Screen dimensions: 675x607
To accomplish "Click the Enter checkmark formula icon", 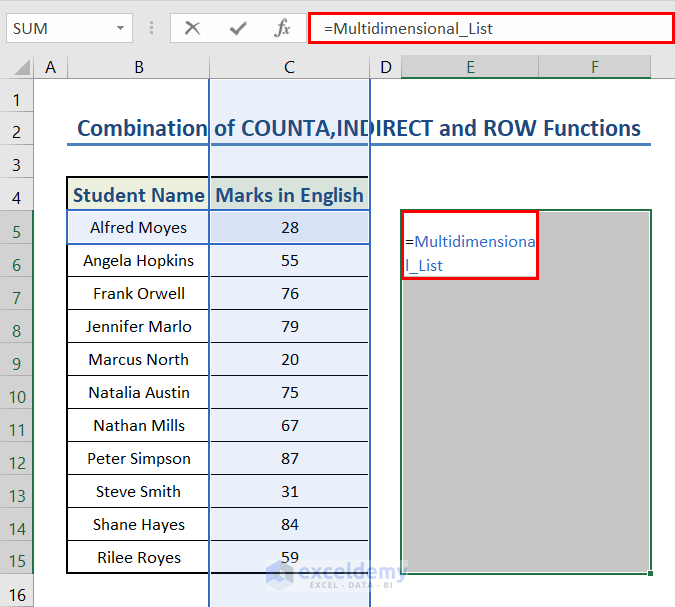I will [x=238, y=28].
